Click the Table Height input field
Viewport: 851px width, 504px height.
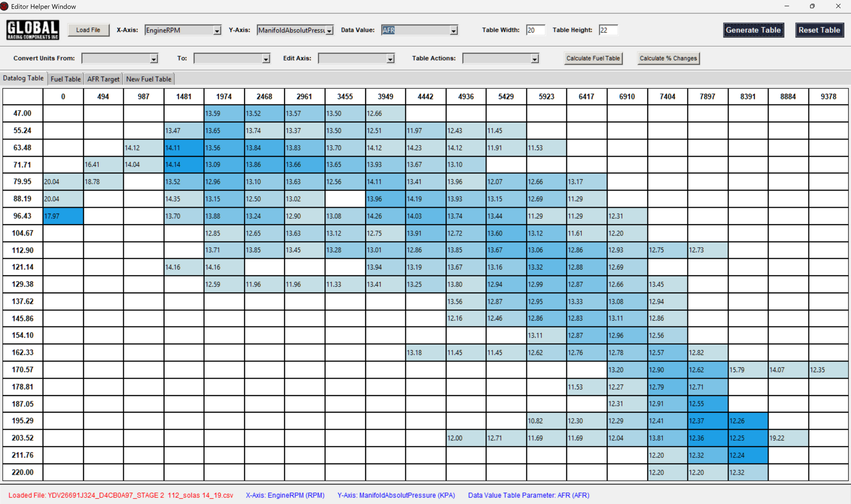tap(608, 30)
